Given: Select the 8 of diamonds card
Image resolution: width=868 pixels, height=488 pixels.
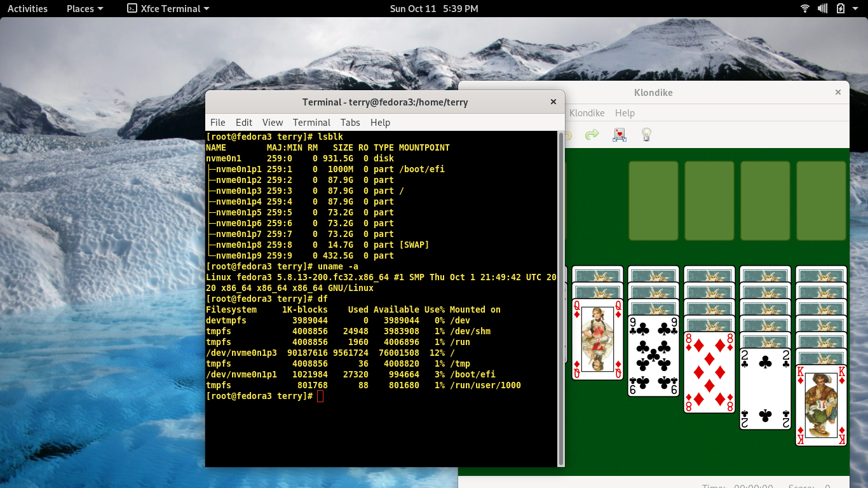Looking at the screenshot, I should point(710,372).
